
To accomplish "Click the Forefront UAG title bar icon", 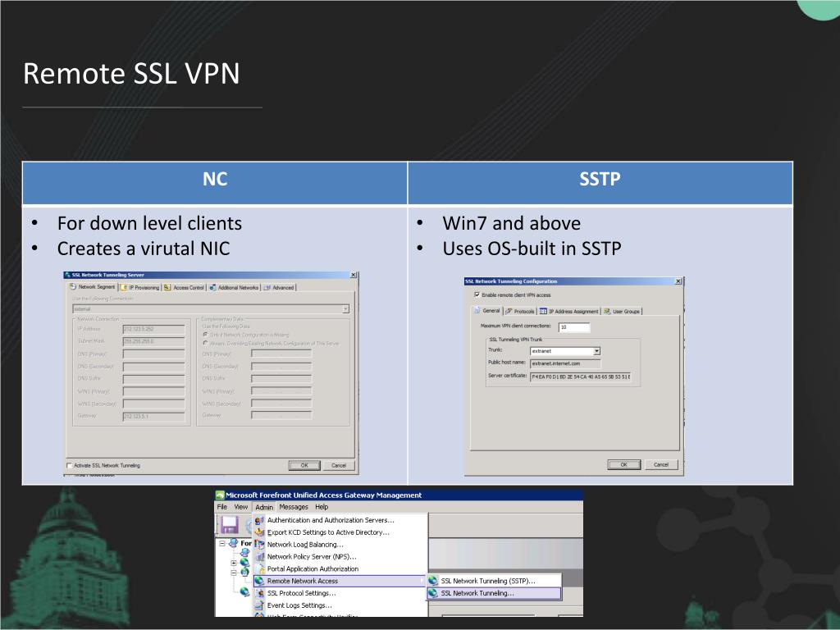I will coord(220,495).
